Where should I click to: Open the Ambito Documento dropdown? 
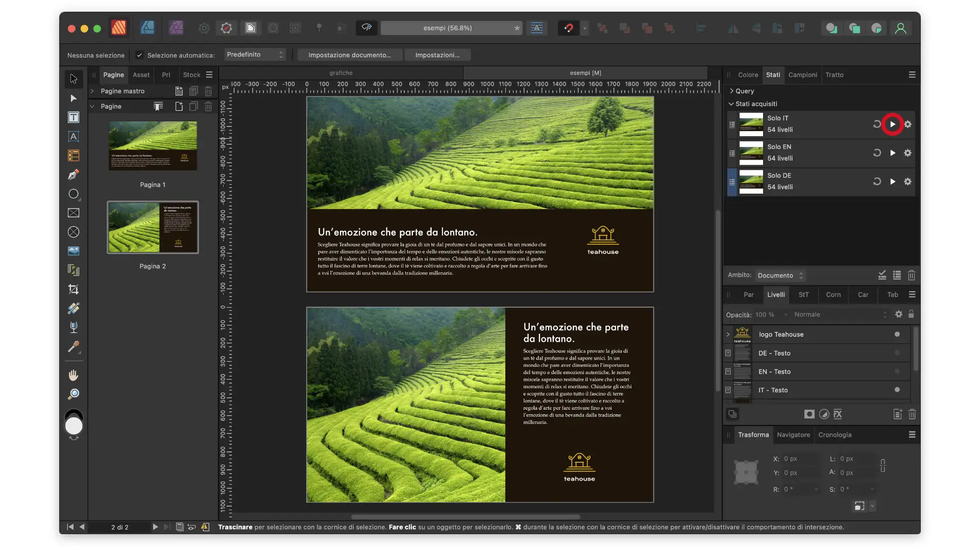pyautogui.click(x=780, y=275)
